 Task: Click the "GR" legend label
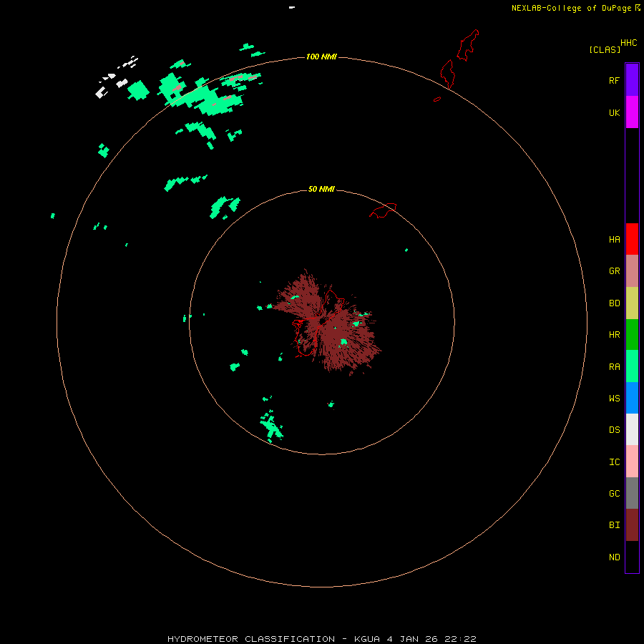614,271
